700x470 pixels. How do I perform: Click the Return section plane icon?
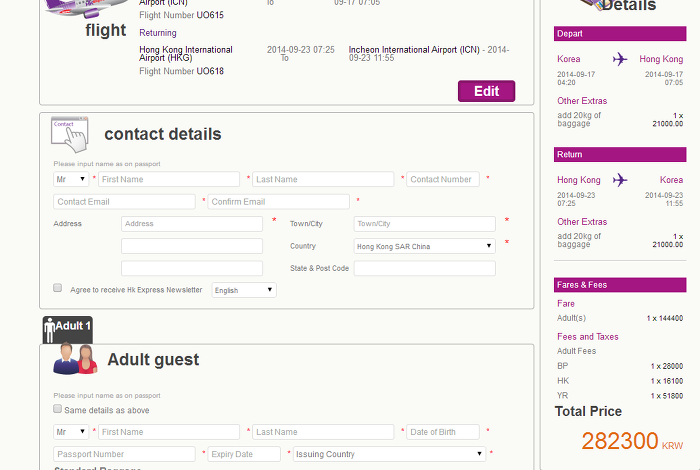620,180
